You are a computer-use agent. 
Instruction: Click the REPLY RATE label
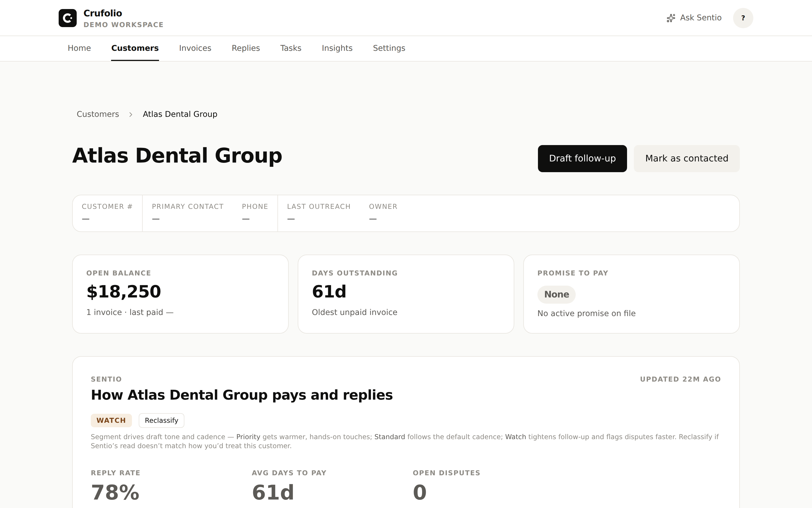point(115,473)
